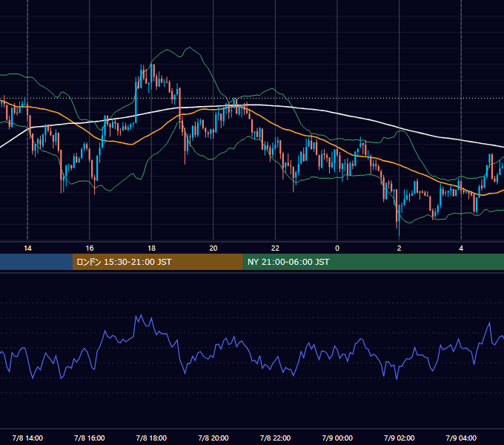The height and width of the screenshot is (445, 504).
Task: Click the 7/8 18:00 time label
Action: (x=151, y=438)
